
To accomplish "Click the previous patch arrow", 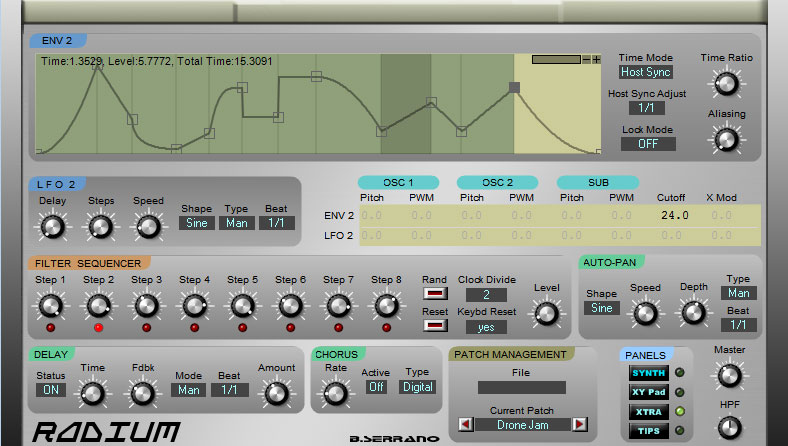I will [465, 425].
